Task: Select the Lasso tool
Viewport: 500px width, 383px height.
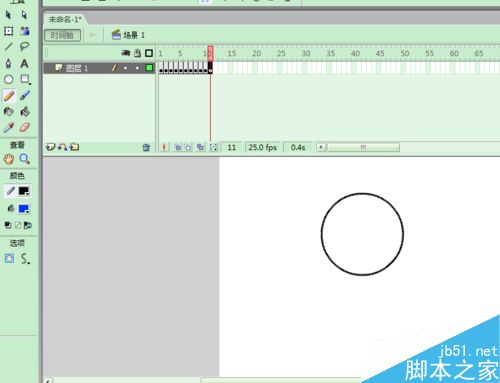Action: 24,47
